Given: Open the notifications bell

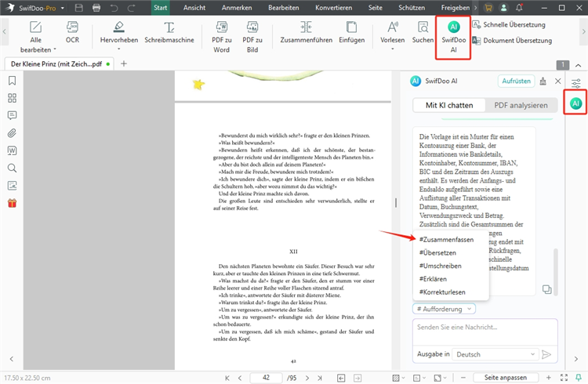Looking at the screenshot, I should (x=519, y=8).
